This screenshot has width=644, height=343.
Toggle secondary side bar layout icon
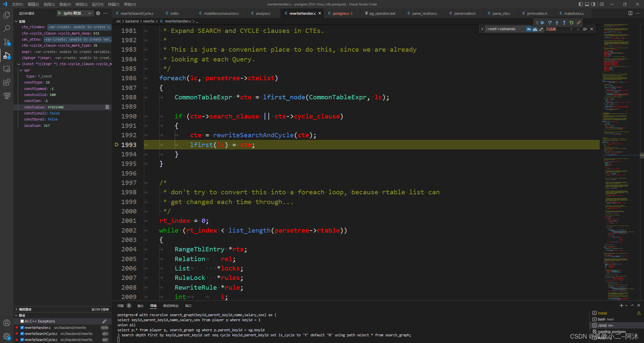click(593, 4)
